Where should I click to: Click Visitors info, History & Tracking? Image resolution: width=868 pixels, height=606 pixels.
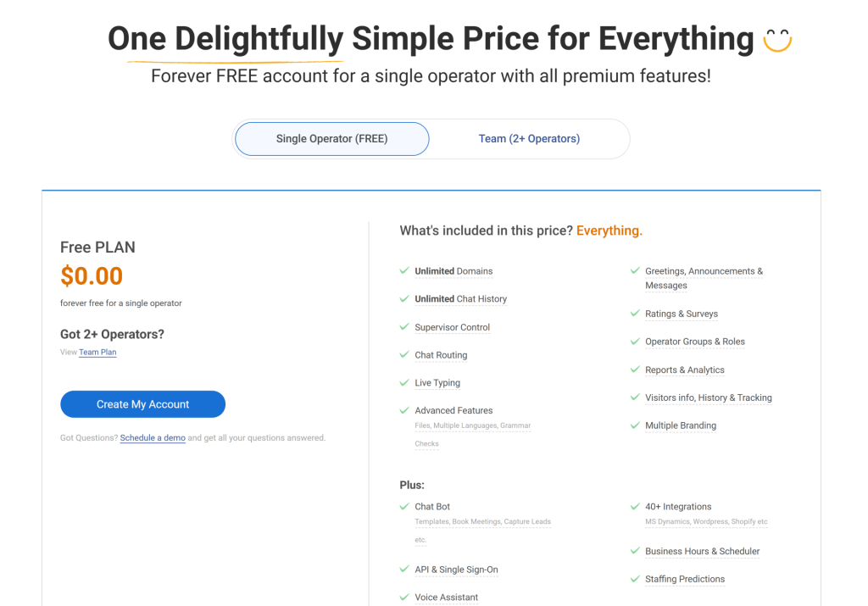coord(709,398)
